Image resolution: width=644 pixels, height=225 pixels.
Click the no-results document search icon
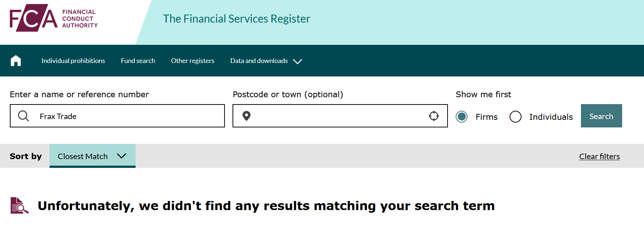(x=19, y=205)
